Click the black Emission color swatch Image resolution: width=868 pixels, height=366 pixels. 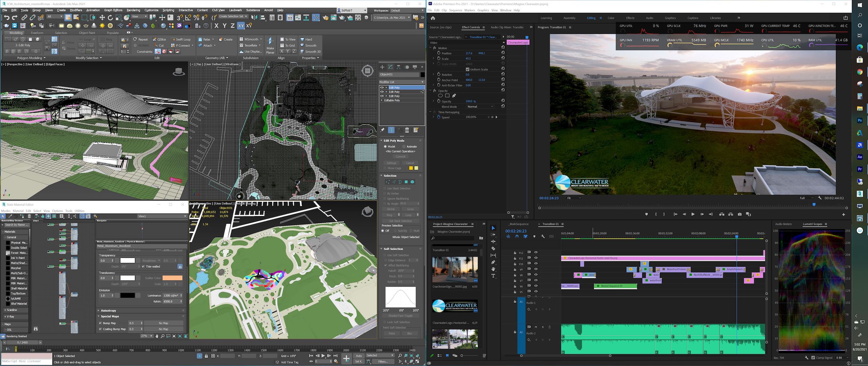(x=127, y=295)
